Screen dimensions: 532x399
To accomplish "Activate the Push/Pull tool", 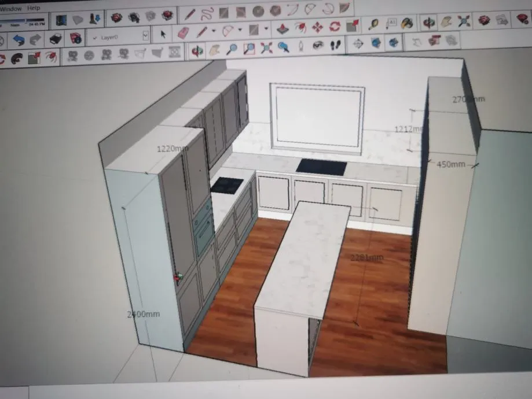I will click(x=282, y=28).
